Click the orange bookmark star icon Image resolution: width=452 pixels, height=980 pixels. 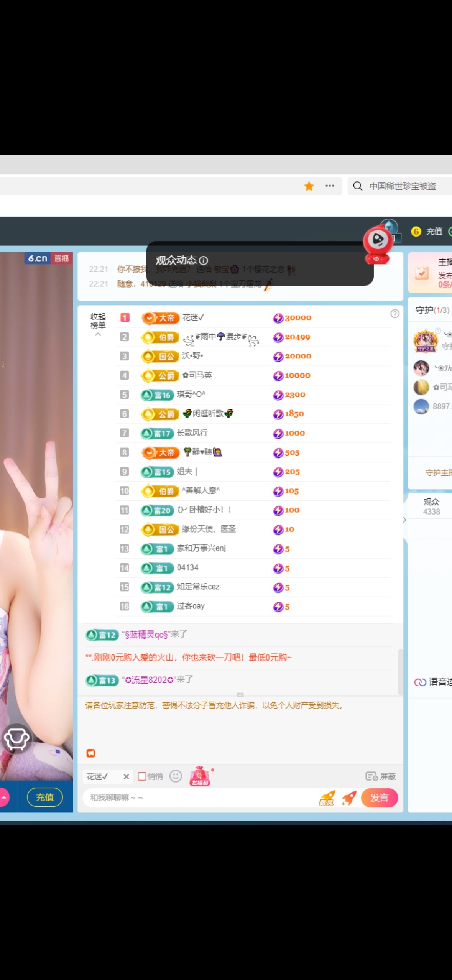pos(309,186)
